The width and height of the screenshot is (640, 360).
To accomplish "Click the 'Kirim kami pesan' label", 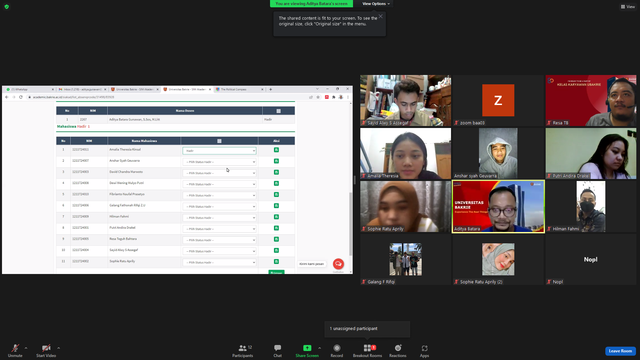I will (x=311, y=264).
